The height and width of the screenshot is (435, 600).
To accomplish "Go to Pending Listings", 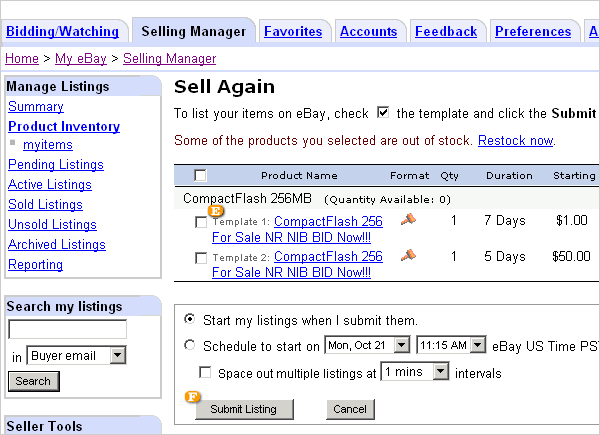I will click(x=56, y=165).
